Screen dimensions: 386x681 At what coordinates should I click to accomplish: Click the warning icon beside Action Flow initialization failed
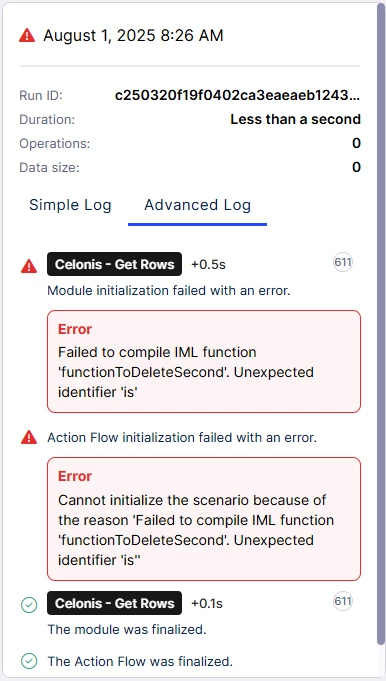(x=29, y=437)
